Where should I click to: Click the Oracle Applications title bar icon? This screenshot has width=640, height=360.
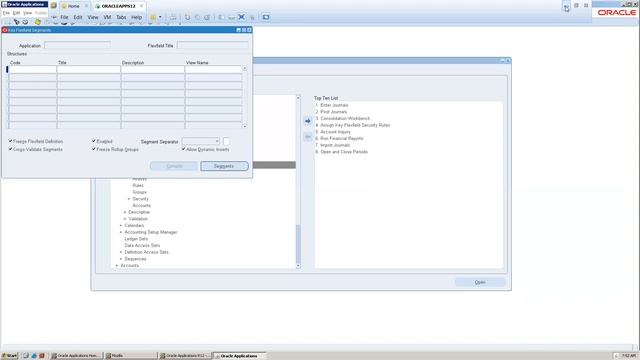coord(4,4)
